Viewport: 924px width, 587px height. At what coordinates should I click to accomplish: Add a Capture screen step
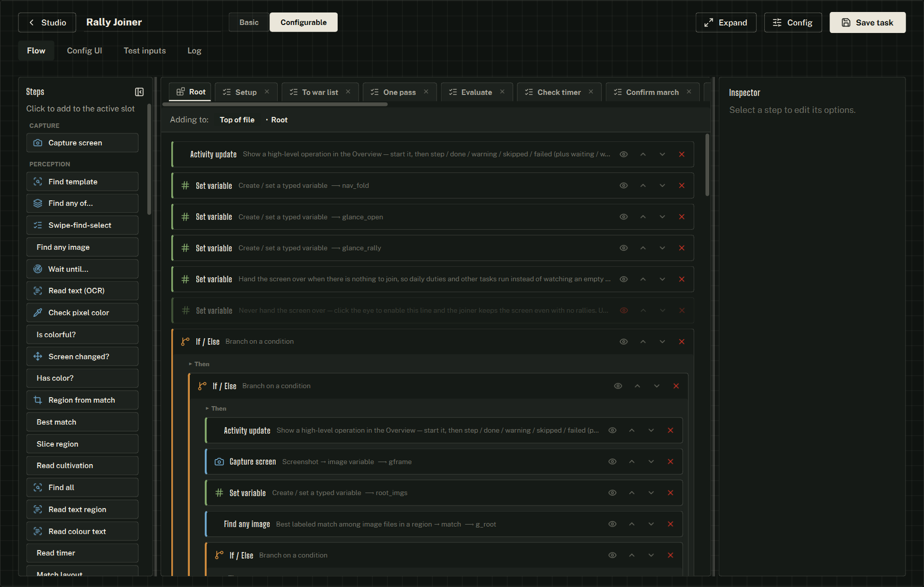pyautogui.click(x=82, y=143)
